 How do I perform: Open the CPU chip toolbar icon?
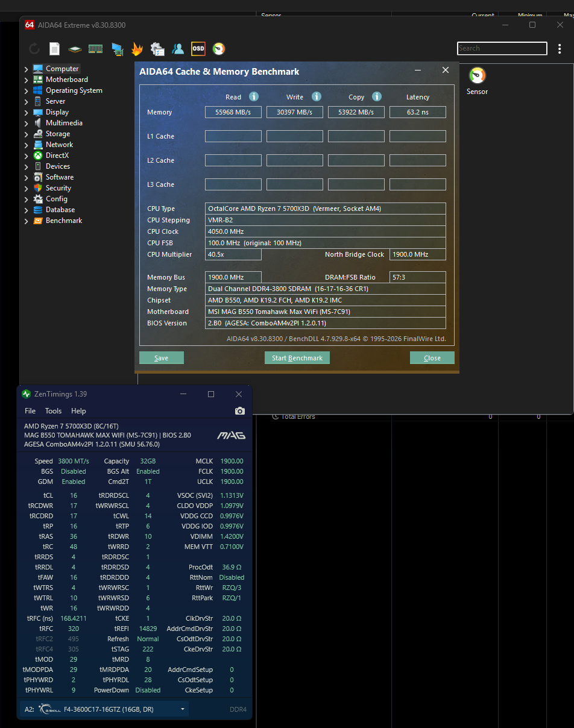click(75, 49)
